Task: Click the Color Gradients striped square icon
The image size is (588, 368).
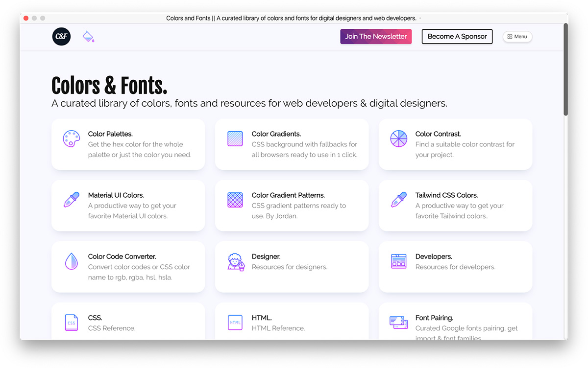Action: point(235,138)
